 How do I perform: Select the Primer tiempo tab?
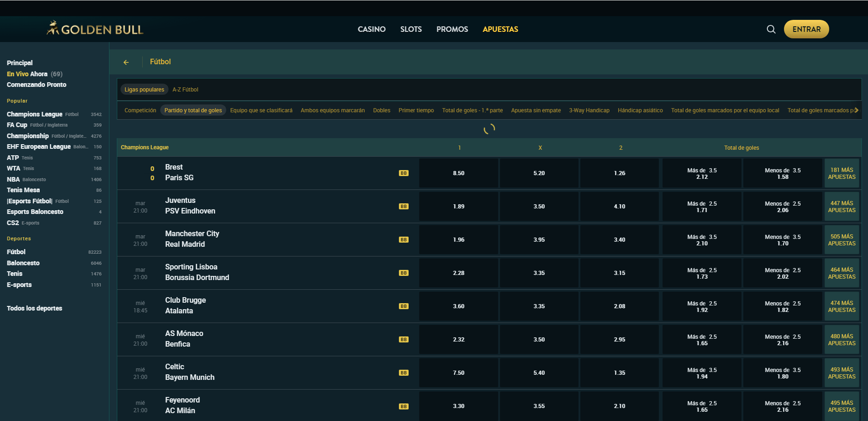416,110
